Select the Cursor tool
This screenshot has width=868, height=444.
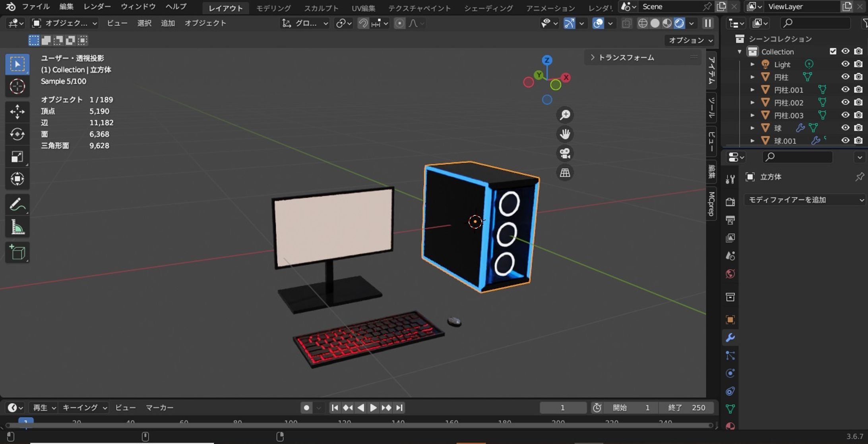pos(17,87)
